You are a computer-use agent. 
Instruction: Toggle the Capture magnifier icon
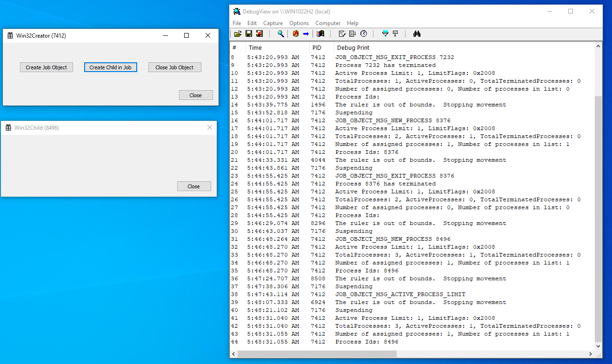(x=281, y=33)
